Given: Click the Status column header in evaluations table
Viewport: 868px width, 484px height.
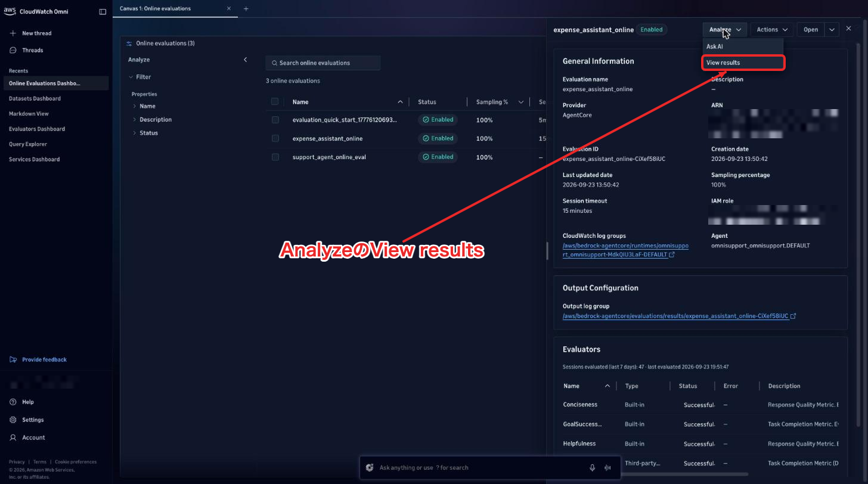Looking at the screenshot, I should click(x=427, y=102).
